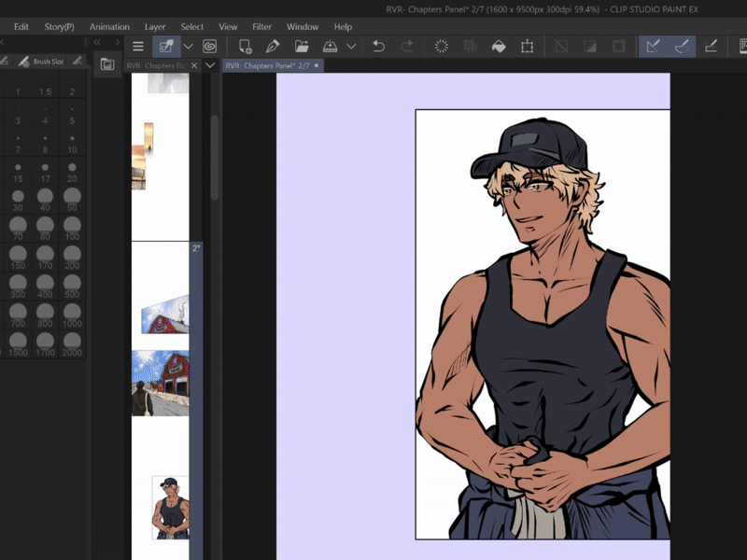Click the Scale/Rotate transform icon
747x560 pixels.
(528, 46)
